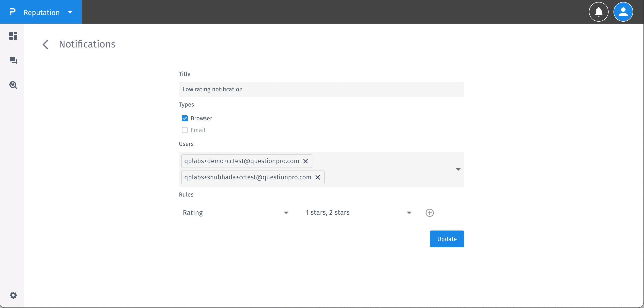Open the '1 stars, 2 stars' rule dropdown

click(409, 213)
